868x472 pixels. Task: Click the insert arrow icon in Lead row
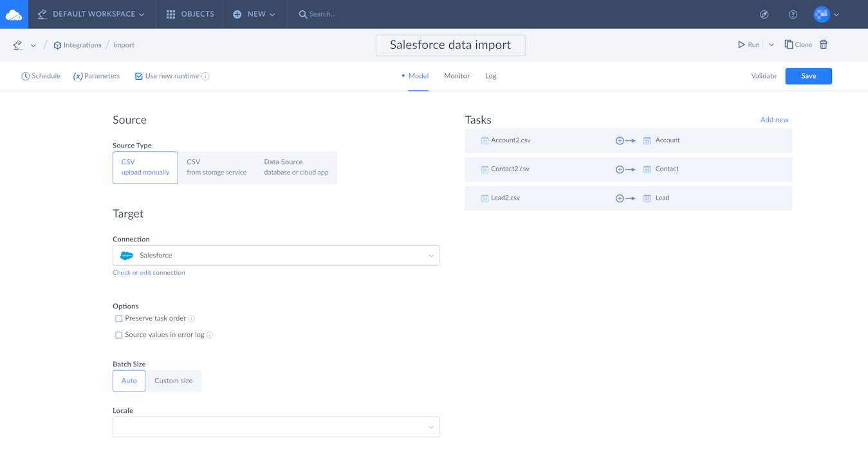click(x=625, y=198)
